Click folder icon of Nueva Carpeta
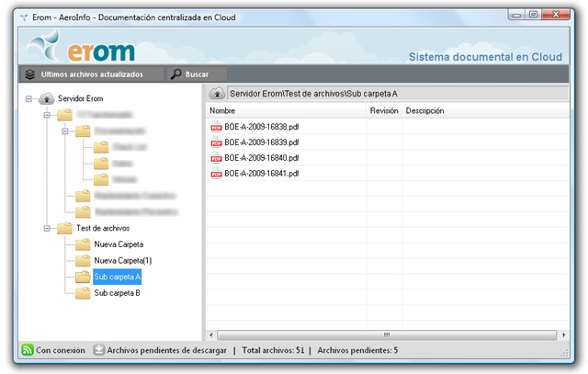The height and width of the screenshot is (374, 588). tap(83, 244)
